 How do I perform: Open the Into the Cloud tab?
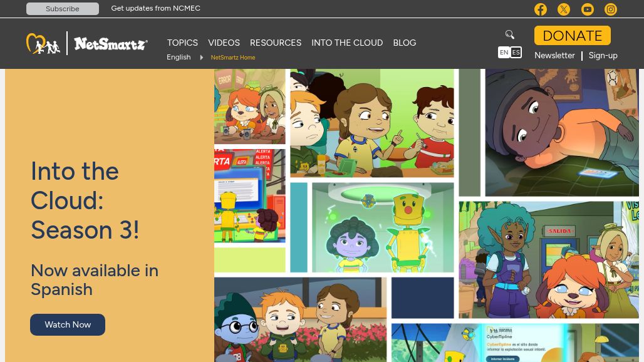pyautogui.click(x=347, y=43)
